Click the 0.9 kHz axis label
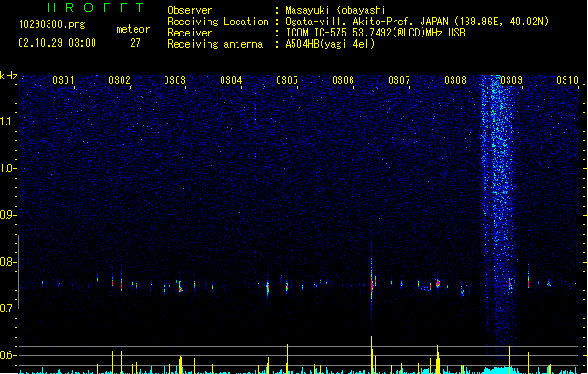This screenshot has width=588, height=374. point(7,215)
